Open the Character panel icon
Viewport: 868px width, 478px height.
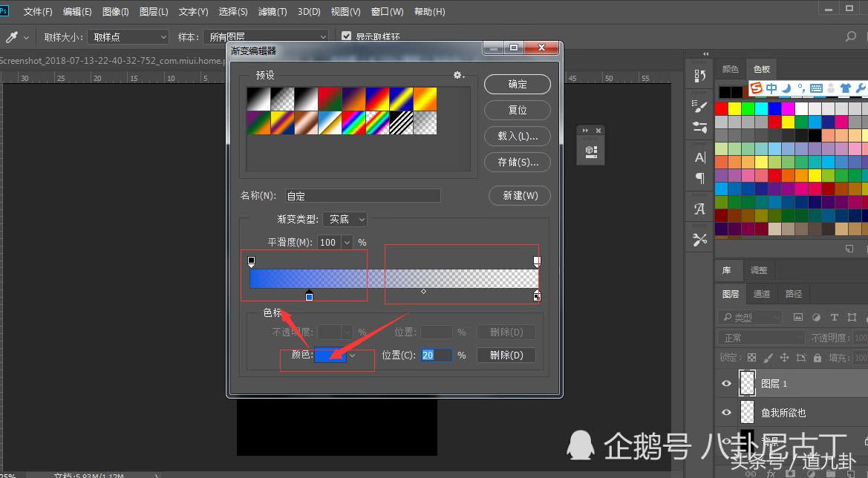[699, 157]
